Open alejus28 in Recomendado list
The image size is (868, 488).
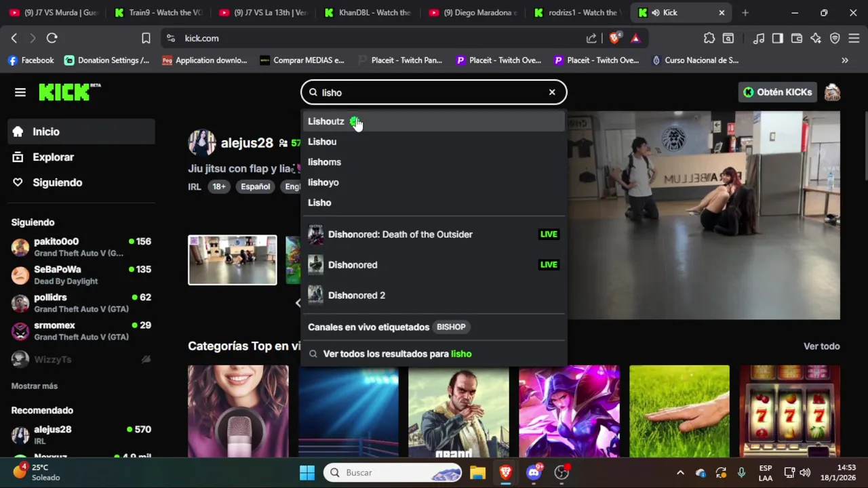pyautogui.click(x=81, y=434)
